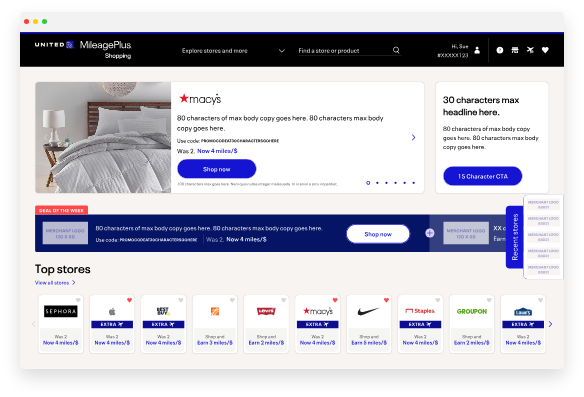Click the Hi, Sue account greeting
Screen dimensions: 584x397
pyautogui.click(x=460, y=47)
